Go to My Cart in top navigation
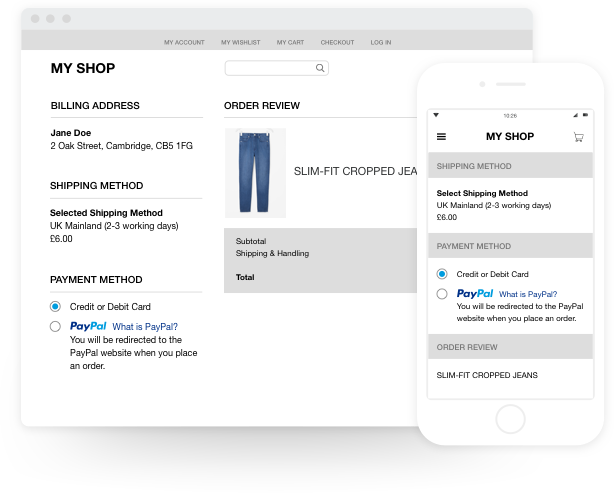Image resolution: width=614 pixels, height=493 pixels. pyautogui.click(x=290, y=43)
